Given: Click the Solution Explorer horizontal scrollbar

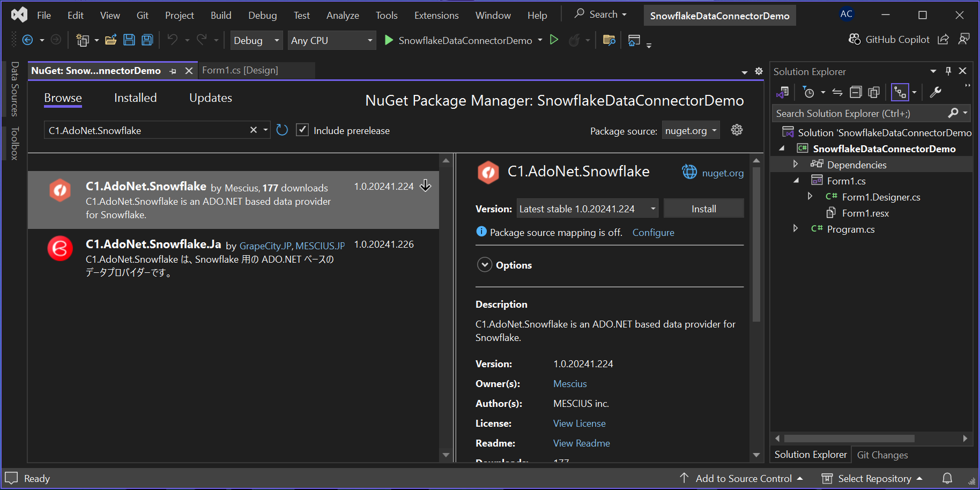Looking at the screenshot, I should tap(850, 439).
